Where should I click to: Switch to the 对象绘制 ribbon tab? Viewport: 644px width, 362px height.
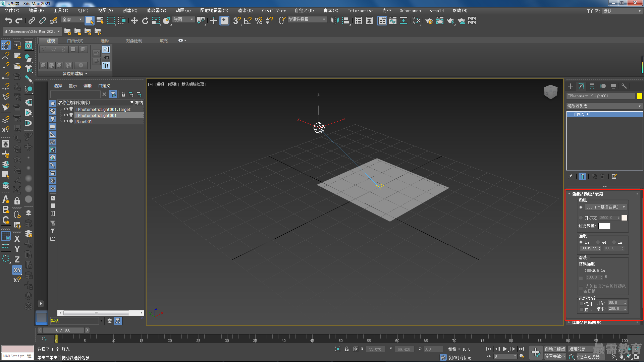click(134, 41)
